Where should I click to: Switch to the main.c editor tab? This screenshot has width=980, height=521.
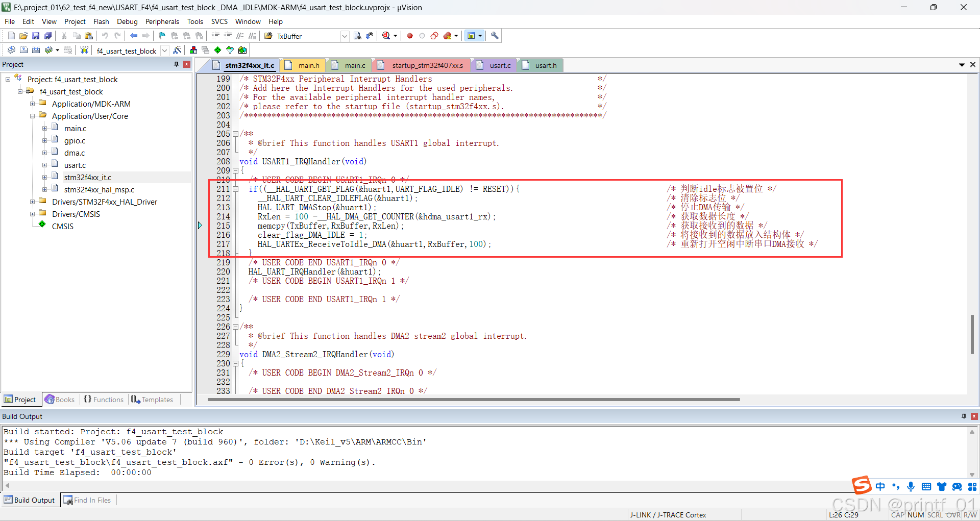point(349,65)
